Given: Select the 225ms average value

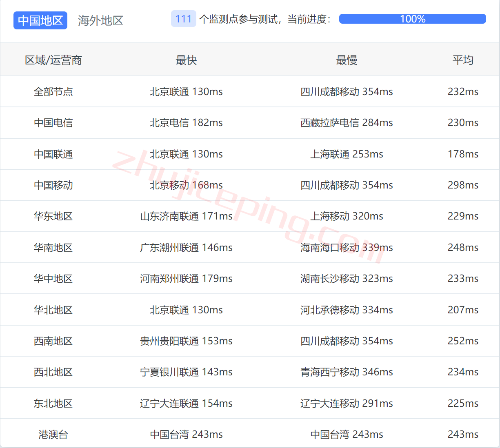Looking at the screenshot, I should [x=463, y=404].
